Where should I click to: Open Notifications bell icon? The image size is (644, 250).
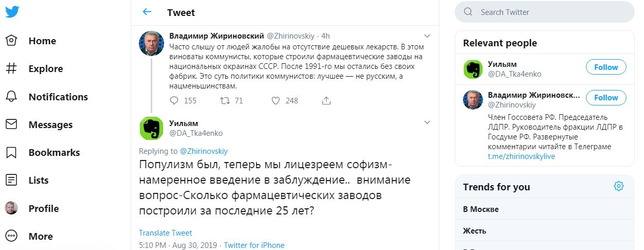click(11, 97)
